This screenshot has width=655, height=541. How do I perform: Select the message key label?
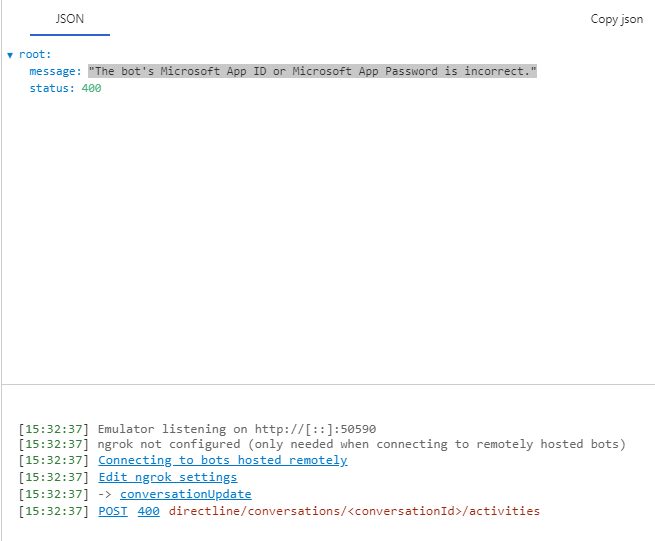tap(55, 71)
